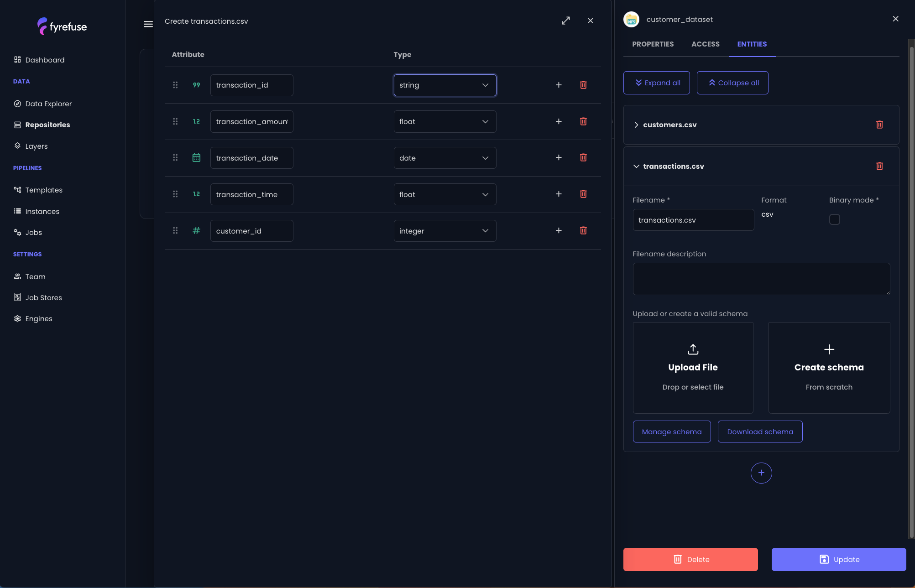The height and width of the screenshot is (588, 915).
Task: Select the ENTITIES tab
Action: (752, 44)
